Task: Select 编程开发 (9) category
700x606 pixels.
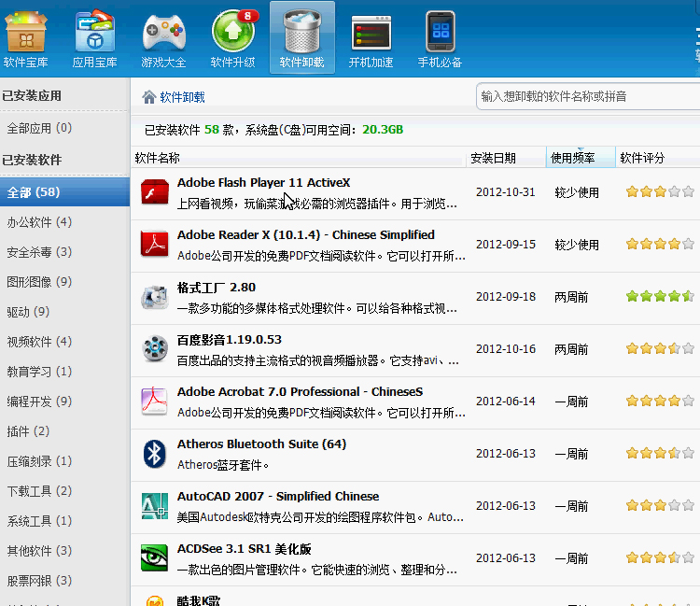Action: 39,402
